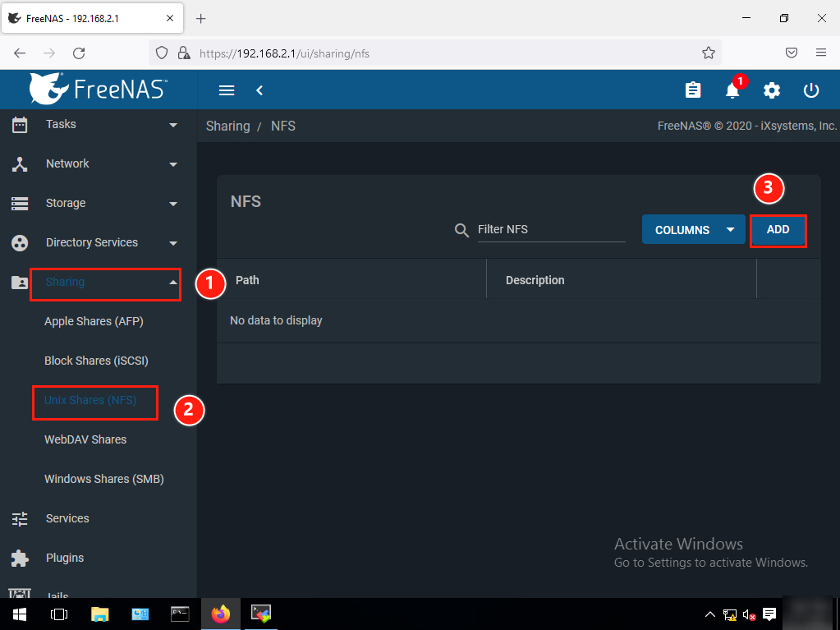Screen dimensions: 840x630
Task: Open Command Prompt taskbar icon
Action: [x=180, y=614]
